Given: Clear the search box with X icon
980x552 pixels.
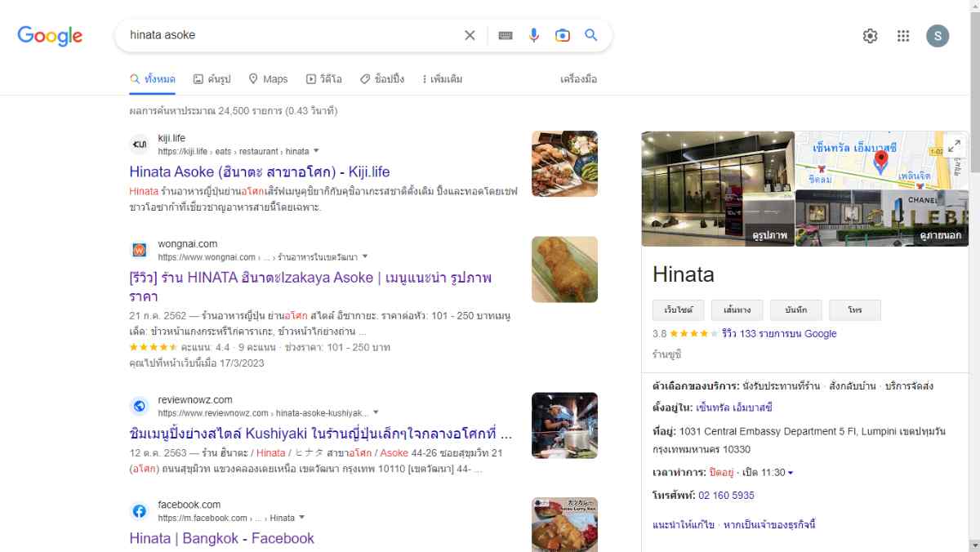Looking at the screenshot, I should [x=470, y=35].
